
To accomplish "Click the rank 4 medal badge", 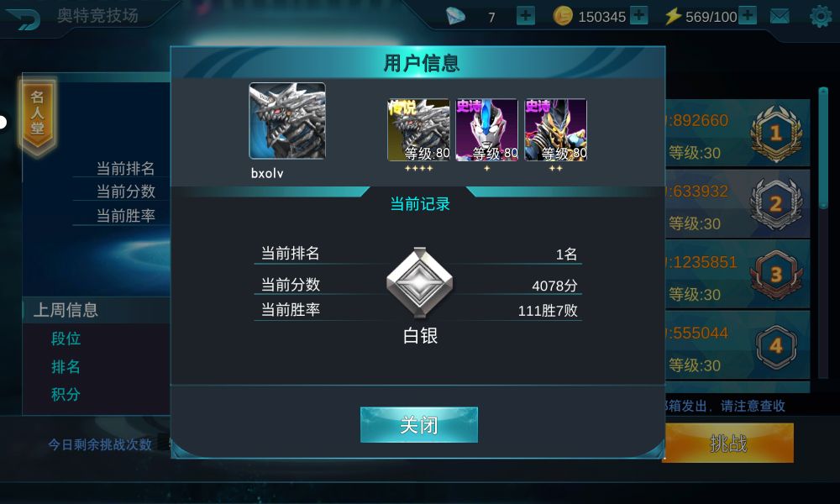I will click(775, 346).
